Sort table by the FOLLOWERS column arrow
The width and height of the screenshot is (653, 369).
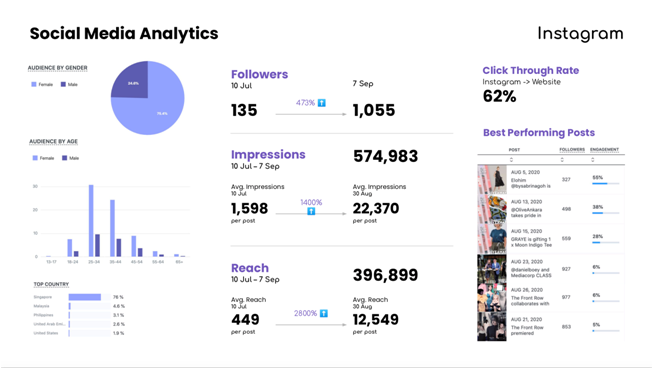[x=562, y=160]
